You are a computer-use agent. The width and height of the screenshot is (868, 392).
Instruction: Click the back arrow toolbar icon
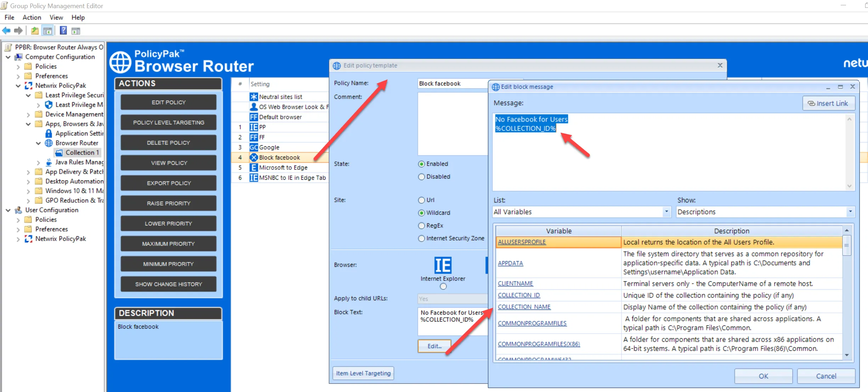pyautogui.click(x=6, y=31)
